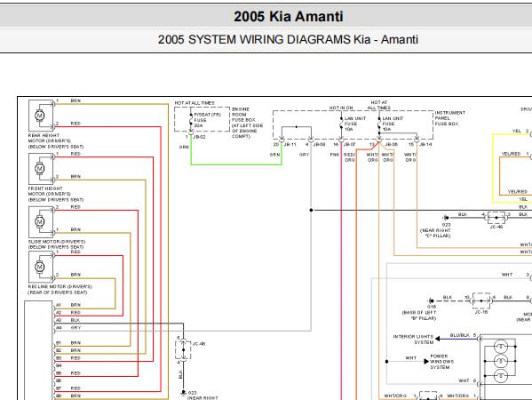Click the 'B5 RED' pin label
Screen dimensions: 532x400
[x=68, y=373]
